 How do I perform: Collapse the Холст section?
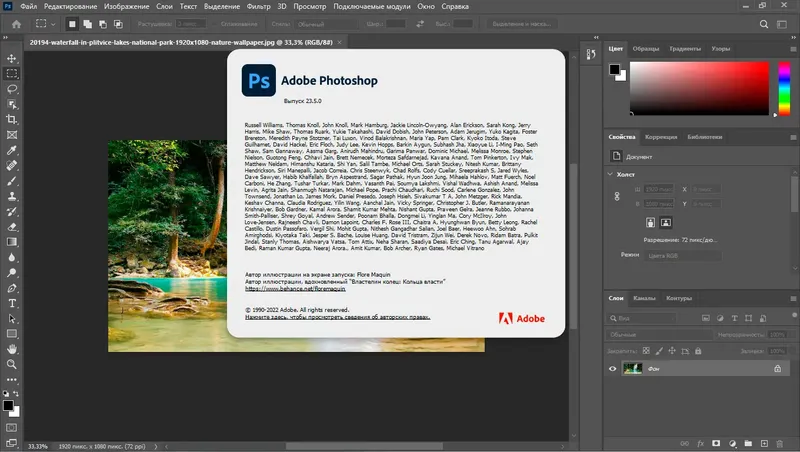click(x=612, y=173)
